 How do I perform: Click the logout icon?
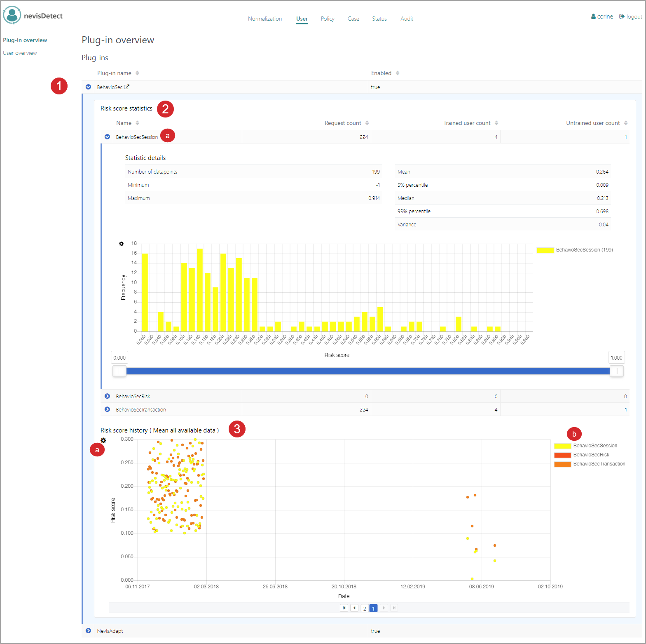point(622,16)
